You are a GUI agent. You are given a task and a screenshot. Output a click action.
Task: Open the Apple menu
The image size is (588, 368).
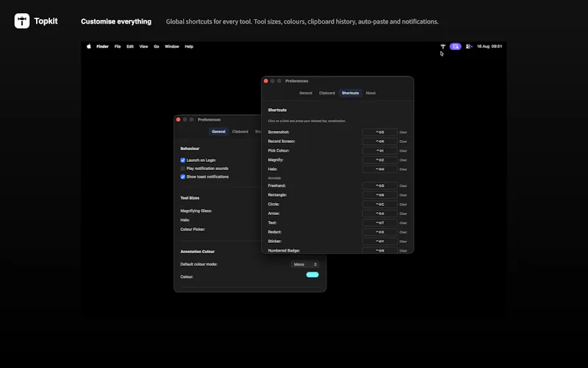coord(89,46)
